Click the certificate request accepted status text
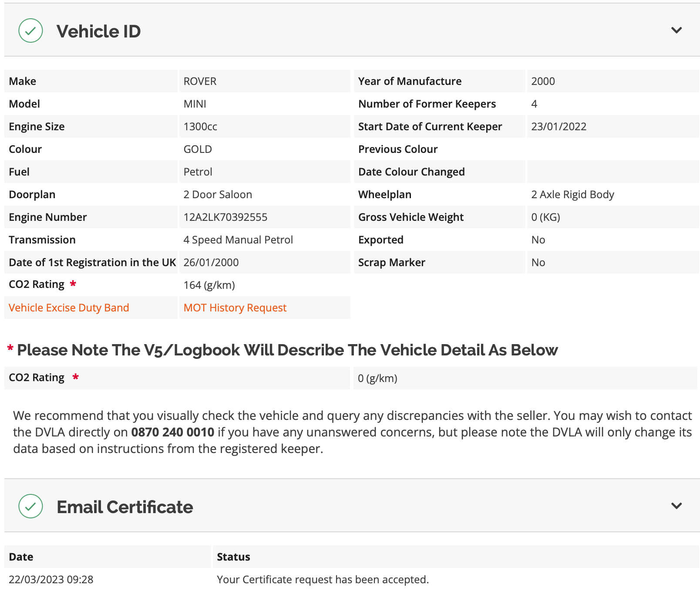Viewport: 700px width, 595px height. (323, 579)
